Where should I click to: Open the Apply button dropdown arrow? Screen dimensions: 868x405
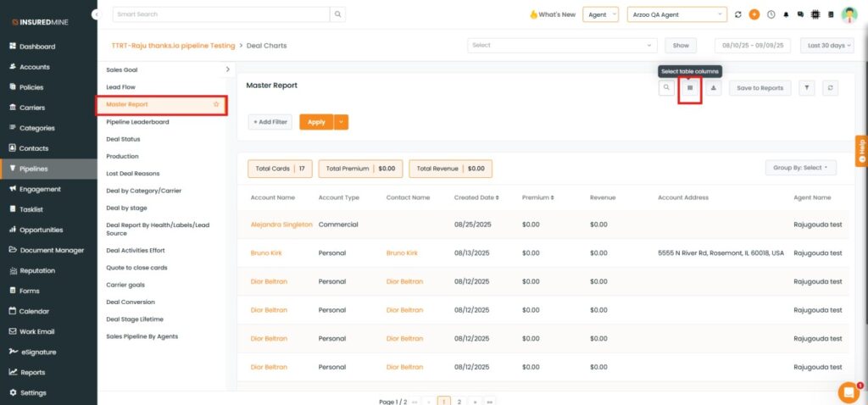pyautogui.click(x=341, y=122)
